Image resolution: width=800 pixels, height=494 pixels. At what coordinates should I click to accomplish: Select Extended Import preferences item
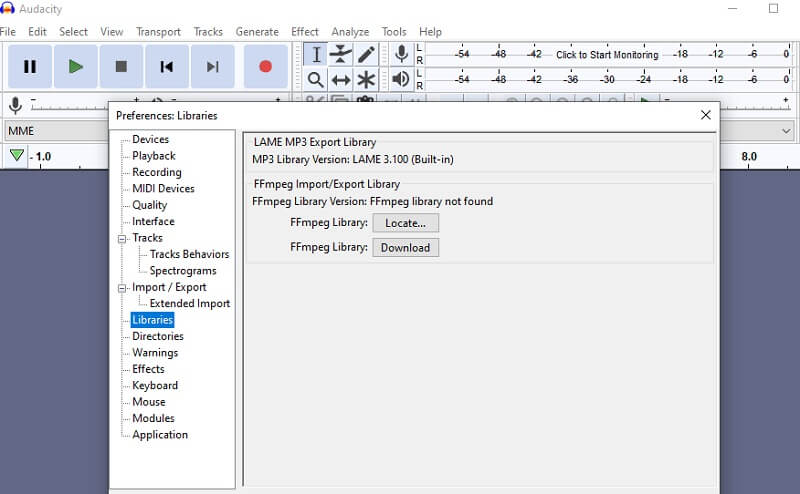pyautogui.click(x=190, y=303)
